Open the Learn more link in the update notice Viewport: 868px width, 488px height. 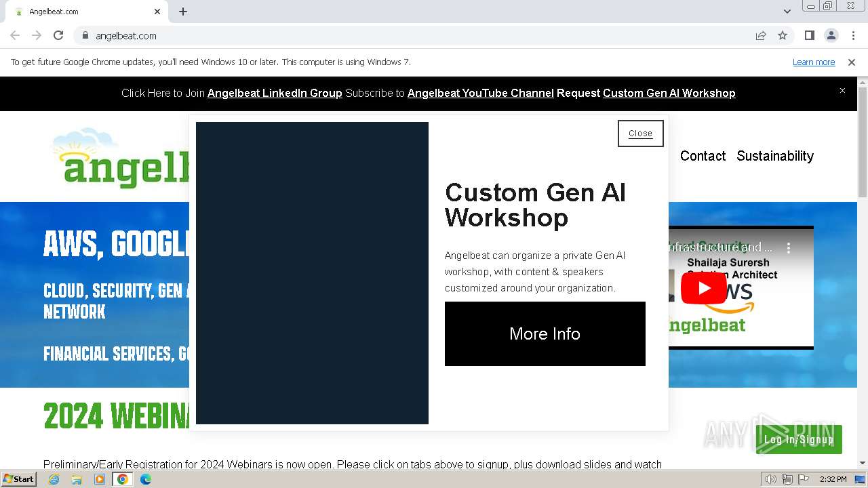(x=814, y=62)
